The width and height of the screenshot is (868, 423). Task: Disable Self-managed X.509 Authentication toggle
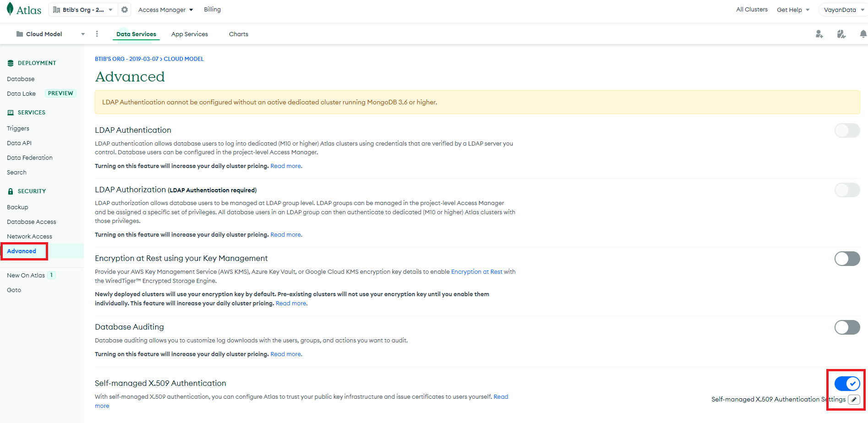pyautogui.click(x=847, y=384)
